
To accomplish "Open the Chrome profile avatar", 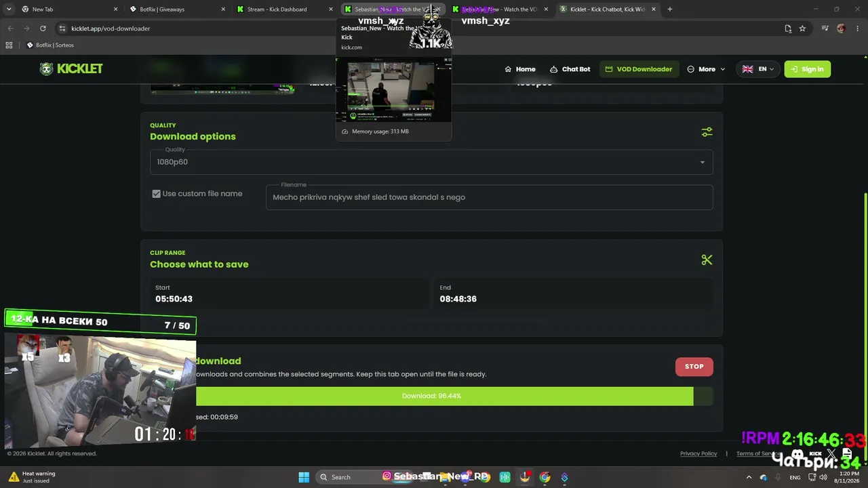I will pos(842,28).
